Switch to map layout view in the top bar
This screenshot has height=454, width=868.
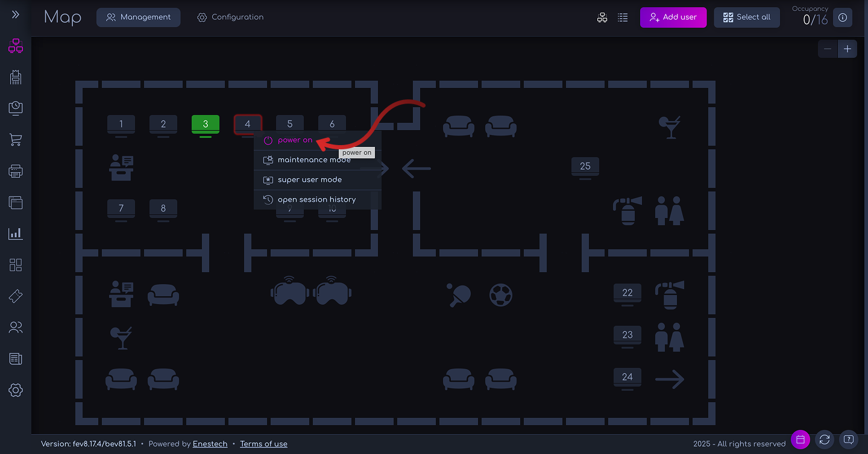[602, 17]
